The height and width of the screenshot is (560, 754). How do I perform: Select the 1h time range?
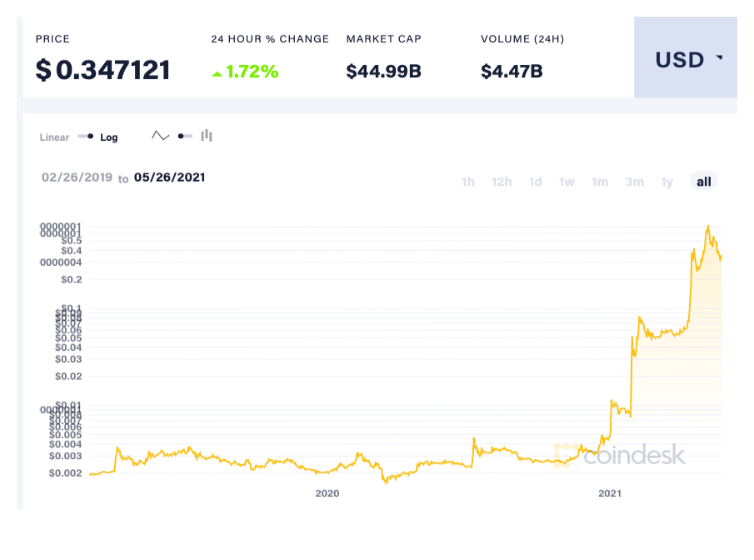pyautogui.click(x=468, y=182)
